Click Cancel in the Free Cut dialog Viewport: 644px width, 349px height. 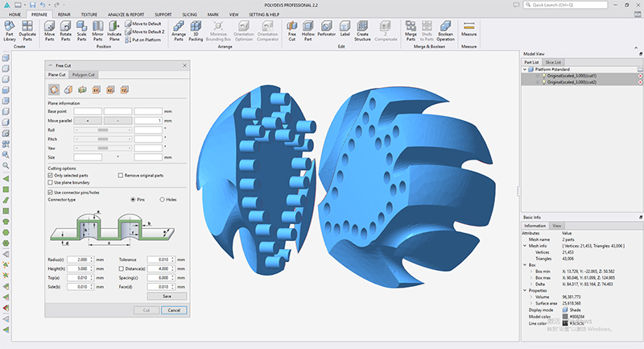point(174,310)
